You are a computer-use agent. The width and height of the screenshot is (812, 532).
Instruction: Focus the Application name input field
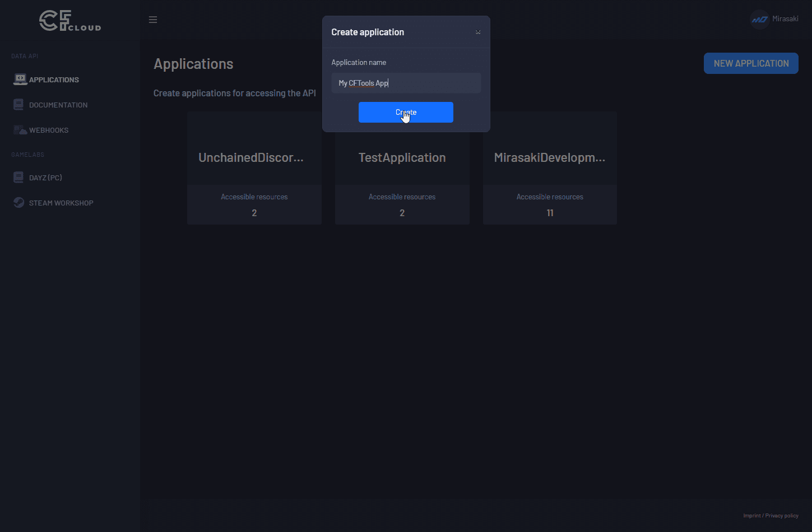click(406, 83)
